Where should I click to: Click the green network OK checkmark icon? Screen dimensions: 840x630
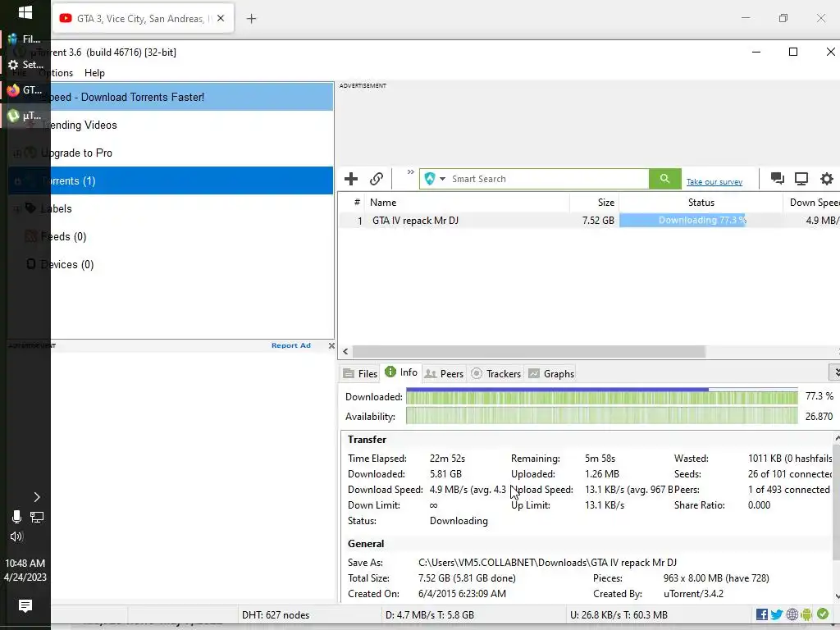tap(823, 614)
